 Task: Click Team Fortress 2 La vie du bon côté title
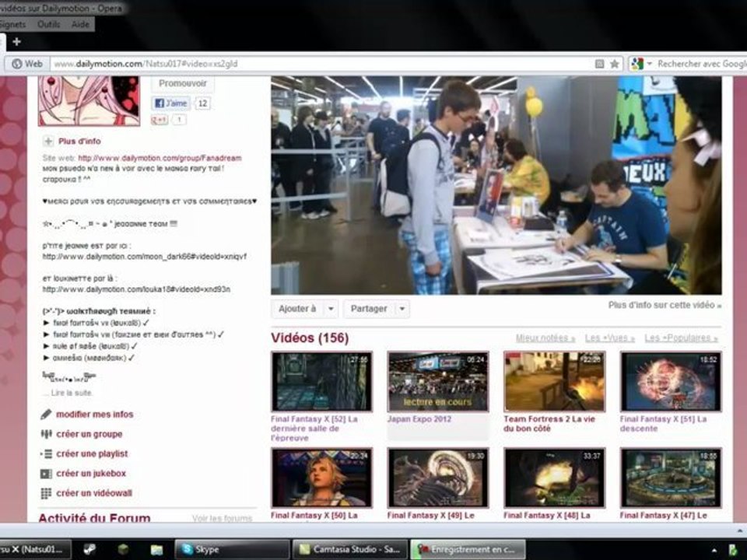pos(549,424)
